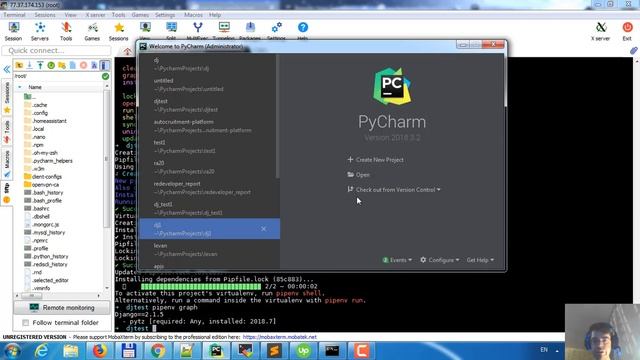The image size is (640, 360).
Task: Click the green checkmark beside /root/ path
Action: point(105,76)
